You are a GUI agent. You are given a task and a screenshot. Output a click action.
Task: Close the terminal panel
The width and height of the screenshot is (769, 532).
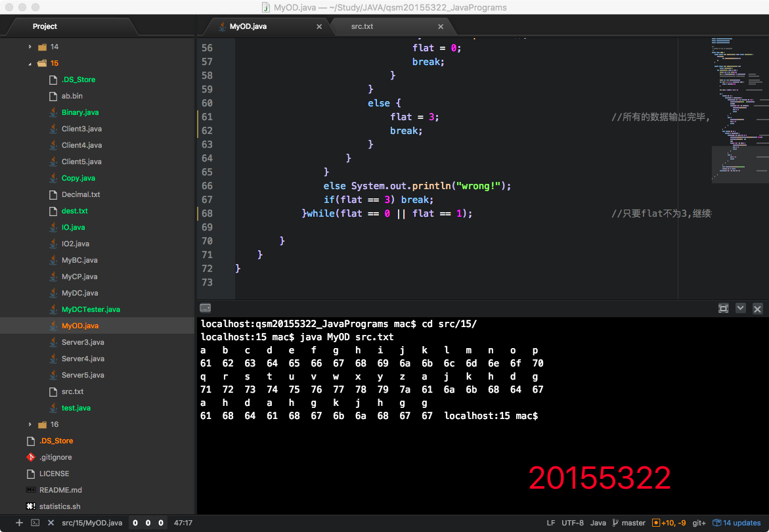757,309
